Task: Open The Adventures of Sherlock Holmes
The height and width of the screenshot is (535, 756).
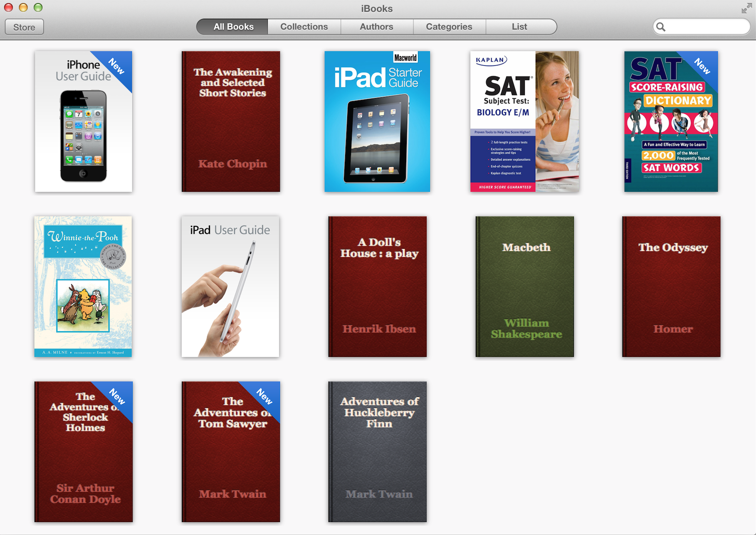Action: pos(84,451)
